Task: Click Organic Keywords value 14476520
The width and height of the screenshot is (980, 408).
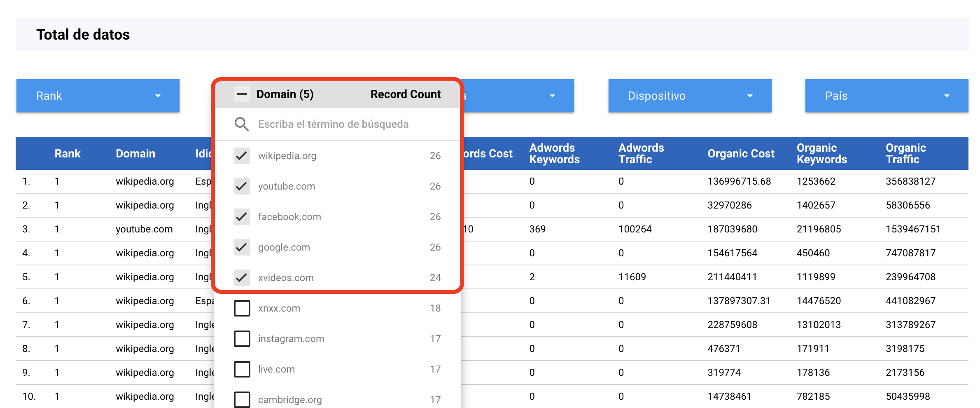Action: tap(819, 301)
